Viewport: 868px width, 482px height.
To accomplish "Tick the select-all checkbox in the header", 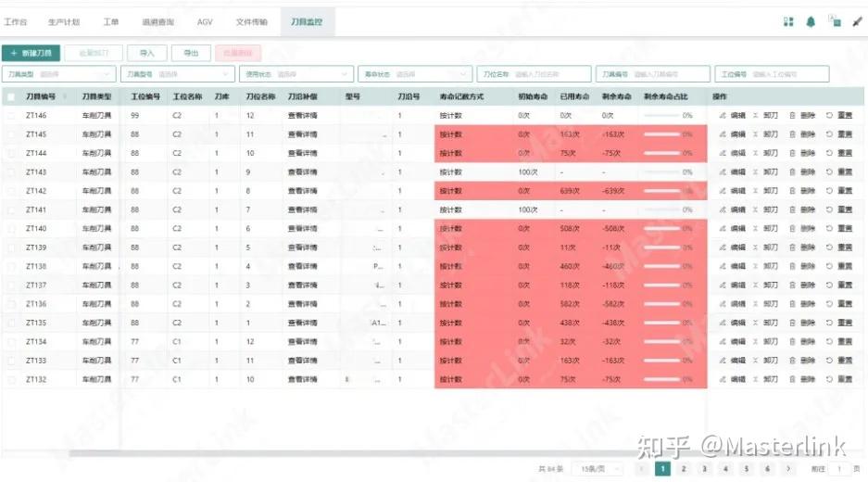I will (11, 97).
